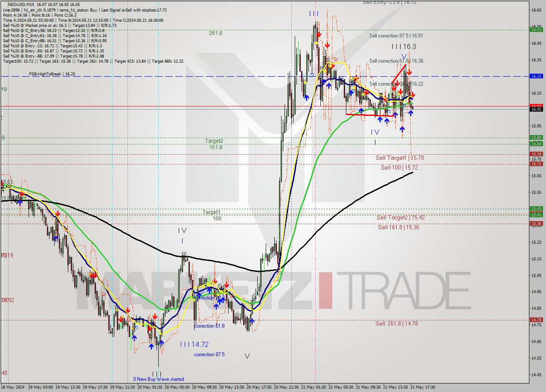Select the 'Sell Target2 | 15.42' label

point(401,218)
